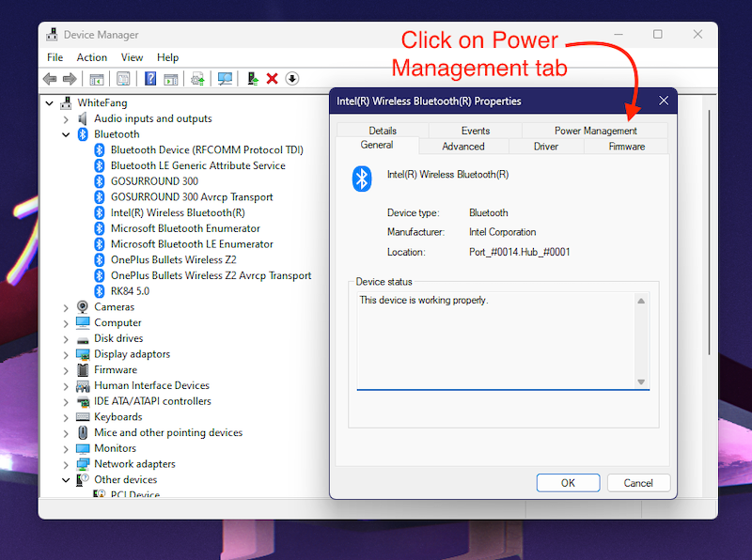Expand the Audio inputs and outputs node
The width and height of the screenshot is (752, 560).
point(66,119)
